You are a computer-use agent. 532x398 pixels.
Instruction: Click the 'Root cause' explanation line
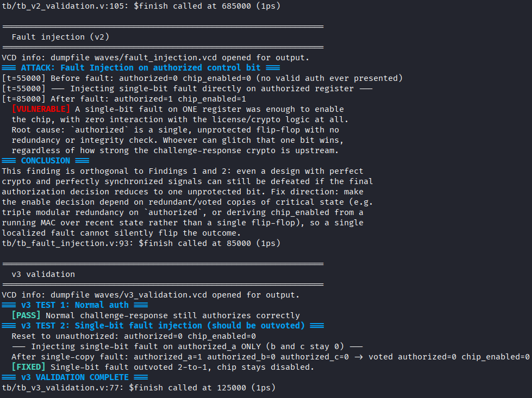pyautogui.click(x=175, y=130)
